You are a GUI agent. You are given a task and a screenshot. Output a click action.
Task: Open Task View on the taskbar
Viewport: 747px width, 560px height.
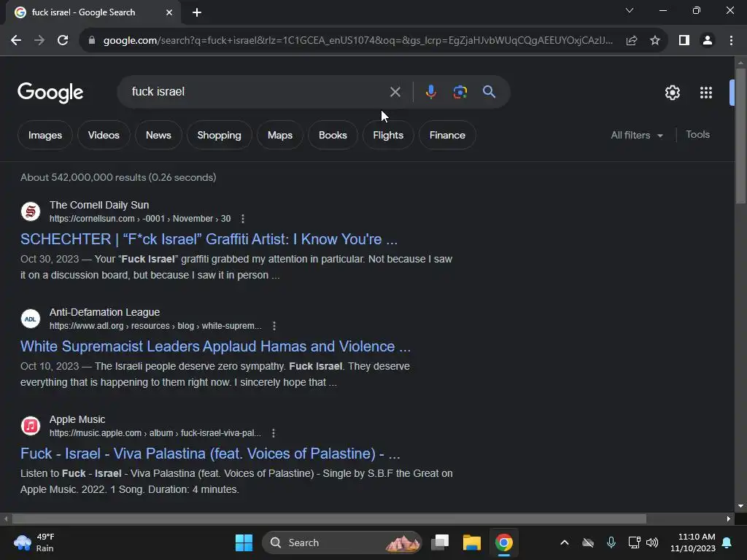point(440,542)
